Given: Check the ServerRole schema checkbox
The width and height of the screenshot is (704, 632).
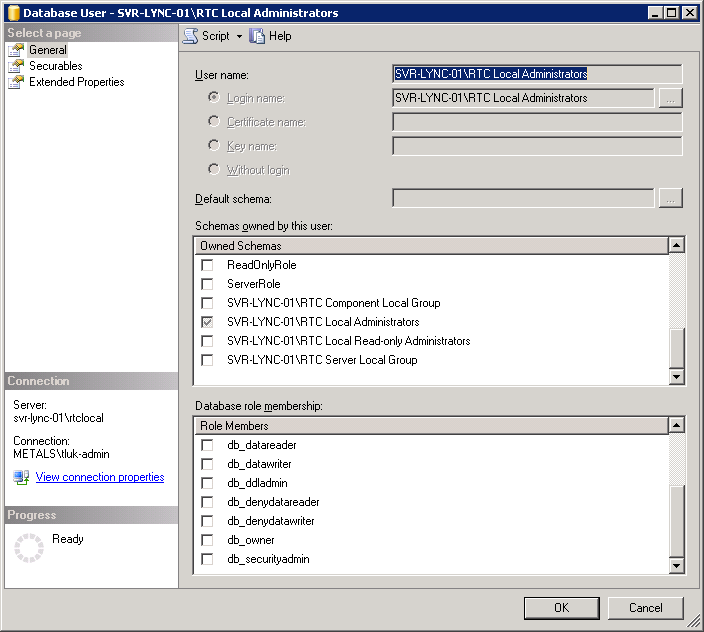Looking at the screenshot, I should click(207, 284).
